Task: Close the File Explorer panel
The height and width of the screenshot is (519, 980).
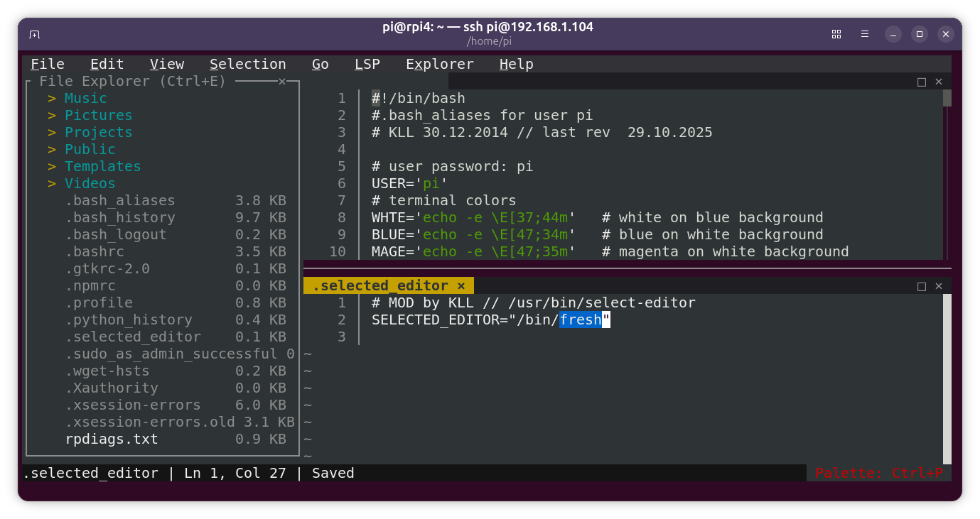Action: point(282,82)
